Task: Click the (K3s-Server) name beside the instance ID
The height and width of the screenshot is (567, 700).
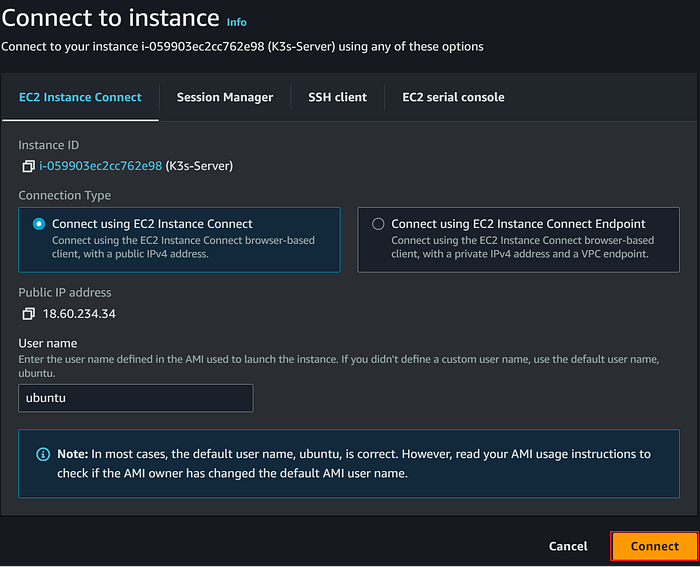Action: (199, 166)
